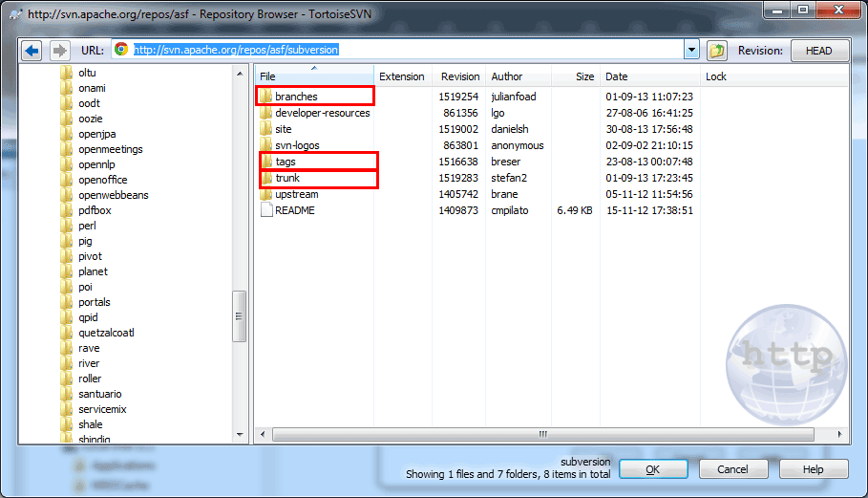Click the Help button

click(814, 469)
